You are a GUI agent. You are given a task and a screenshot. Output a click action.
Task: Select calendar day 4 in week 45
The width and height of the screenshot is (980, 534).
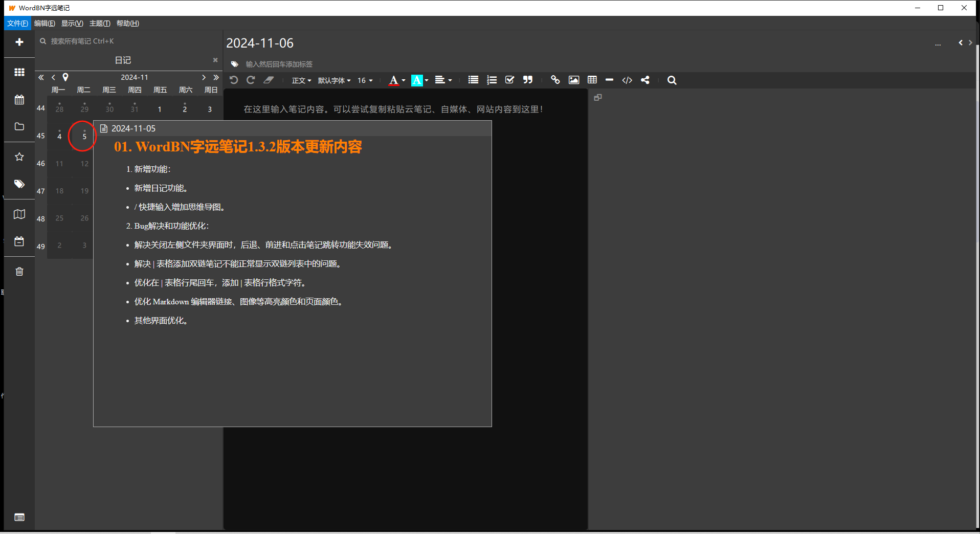point(59,136)
